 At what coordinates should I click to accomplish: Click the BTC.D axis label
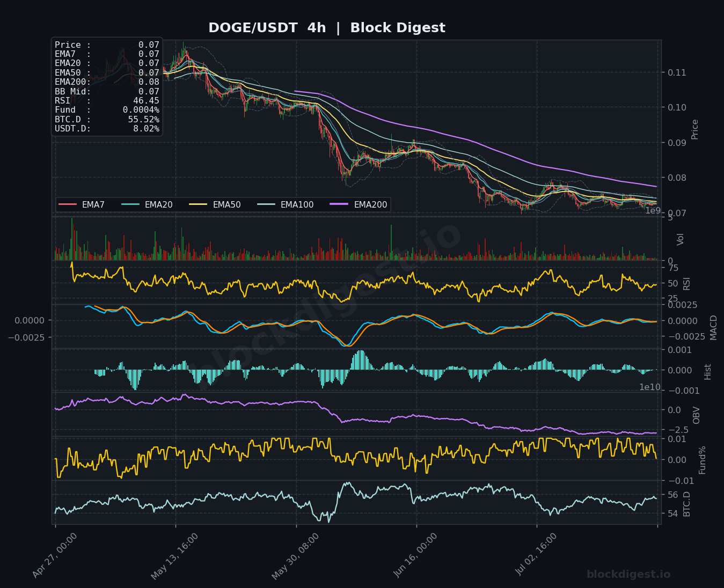click(686, 504)
